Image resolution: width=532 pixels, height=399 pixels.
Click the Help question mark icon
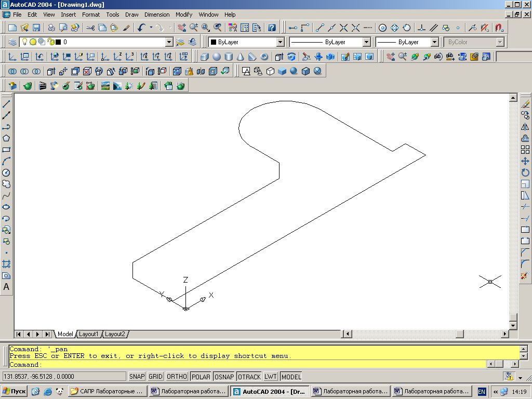tap(272, 28)
